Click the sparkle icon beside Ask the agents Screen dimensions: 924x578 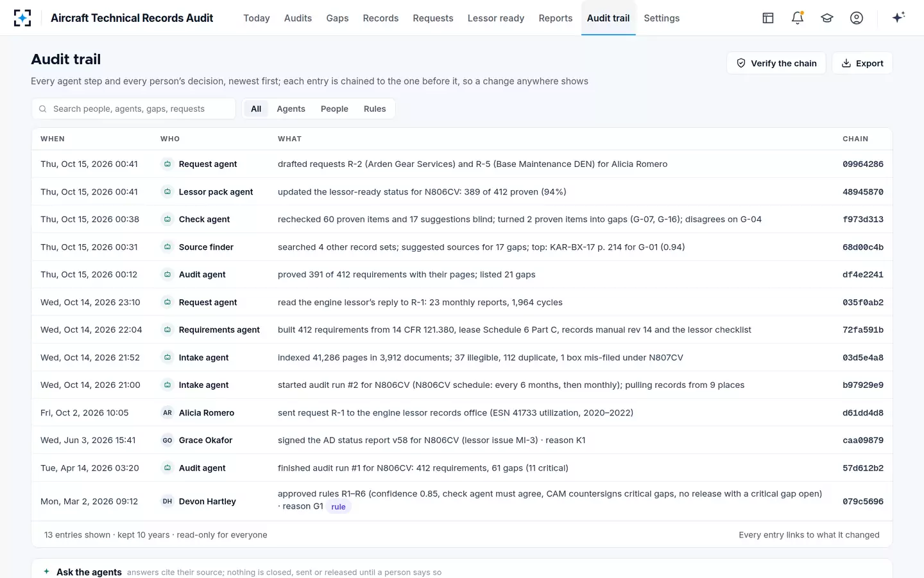coord(46,572)
